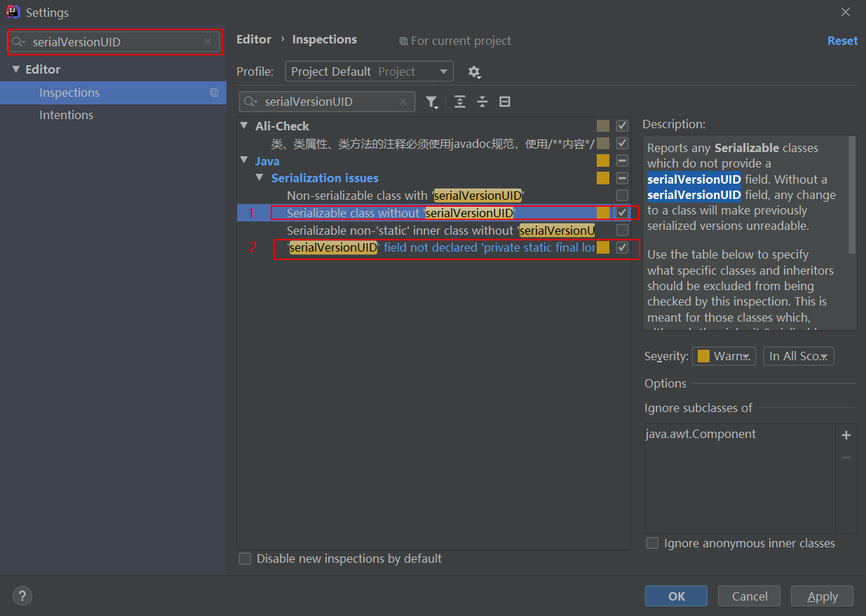This screenshot has width=866, height=616.
Task: Click the Apply button
Action: 823,596
